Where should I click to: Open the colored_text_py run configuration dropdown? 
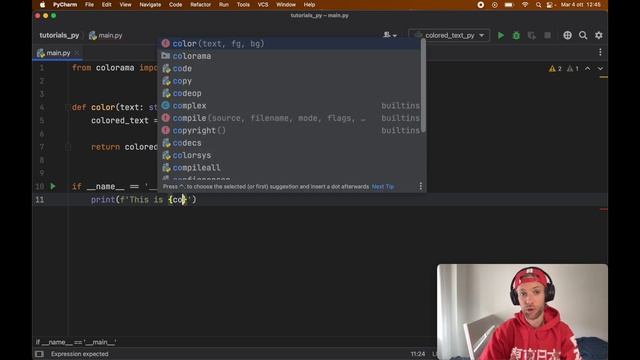coord(449,36)
